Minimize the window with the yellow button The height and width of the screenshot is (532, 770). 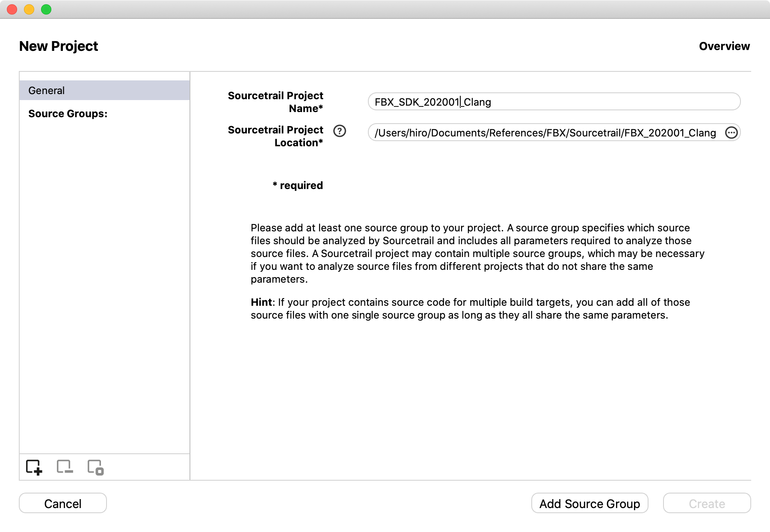click(x=29, y=9)
